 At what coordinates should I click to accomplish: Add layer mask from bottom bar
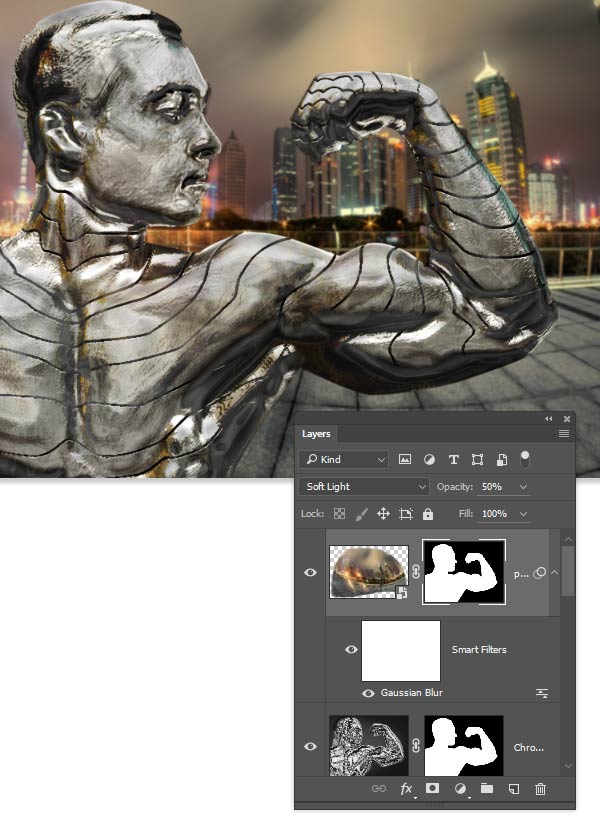click(433, 789)
